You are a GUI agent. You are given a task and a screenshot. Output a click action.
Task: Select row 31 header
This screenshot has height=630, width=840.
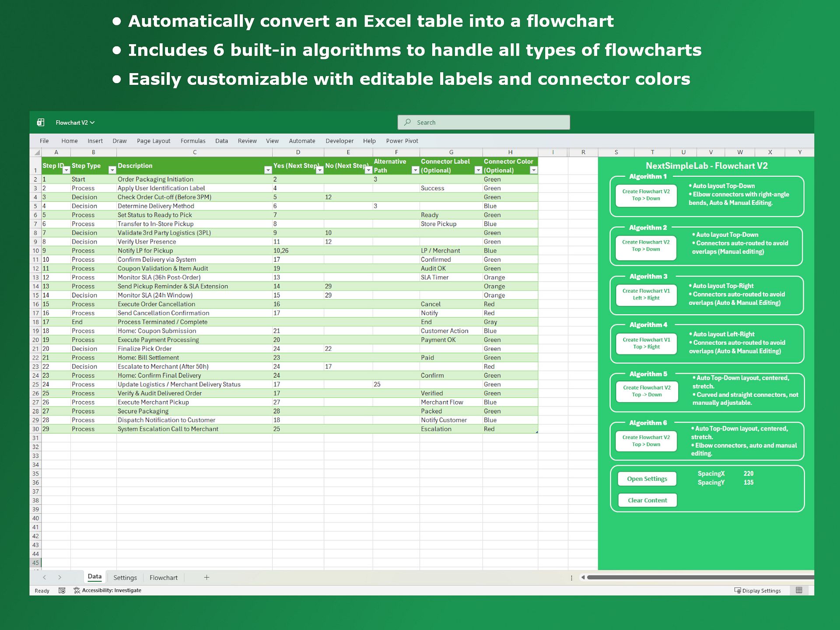[35, 438]
